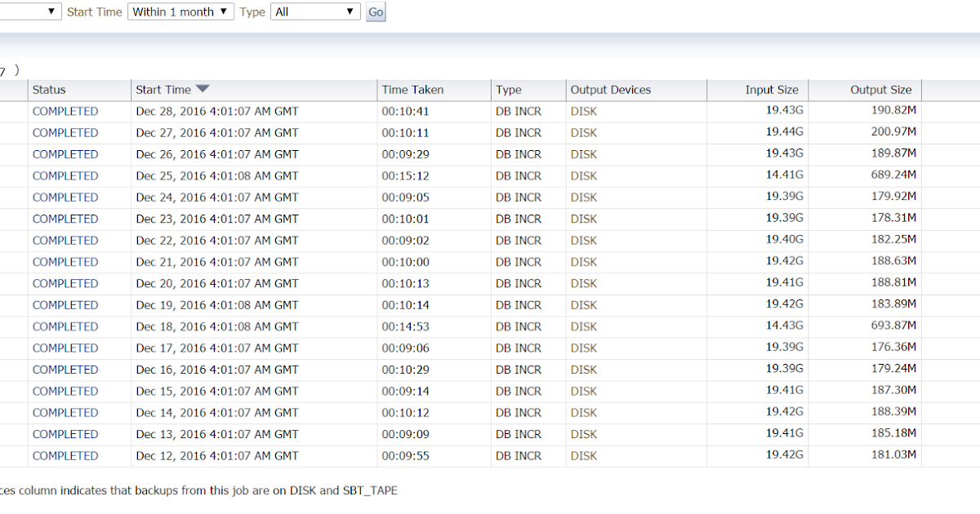
Task: Open COMPLETED link for Dec 28 backup
Action: (x=65, y=111)
